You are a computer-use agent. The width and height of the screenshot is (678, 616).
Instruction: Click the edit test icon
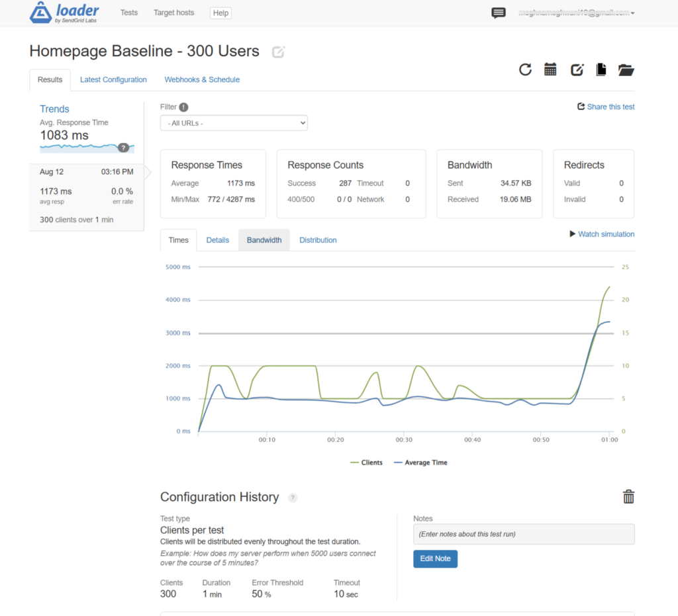pyautogui.click(x=577, y=69)
